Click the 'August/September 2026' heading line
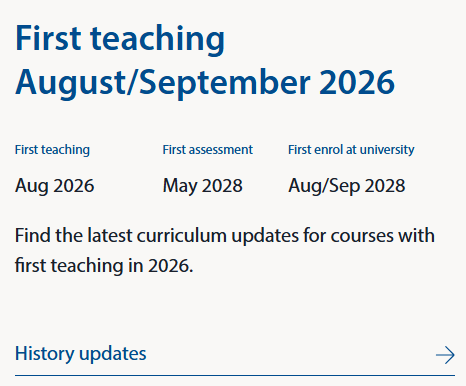This screenshot has width=466, height=386. (205, 82)
